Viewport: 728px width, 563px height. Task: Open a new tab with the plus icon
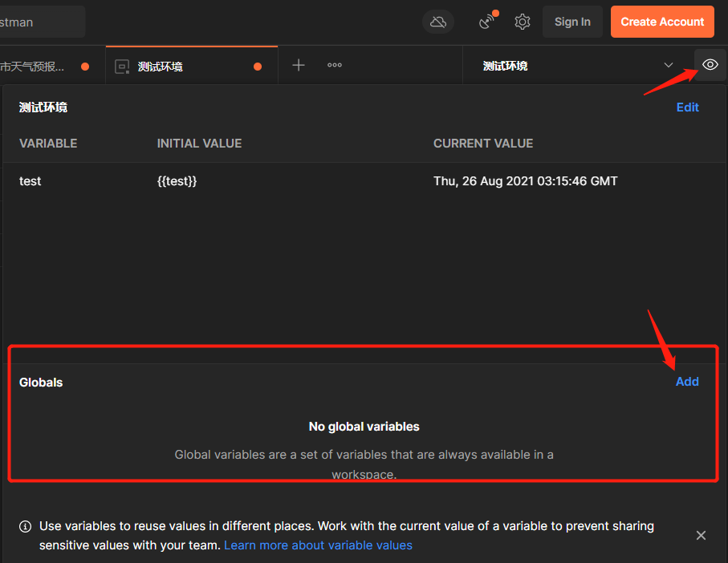click(299, 66)
